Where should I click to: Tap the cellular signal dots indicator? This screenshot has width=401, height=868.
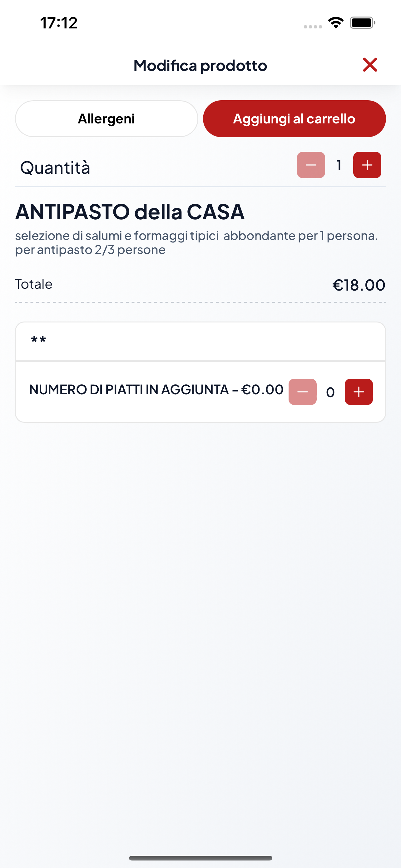click(313, 27)
